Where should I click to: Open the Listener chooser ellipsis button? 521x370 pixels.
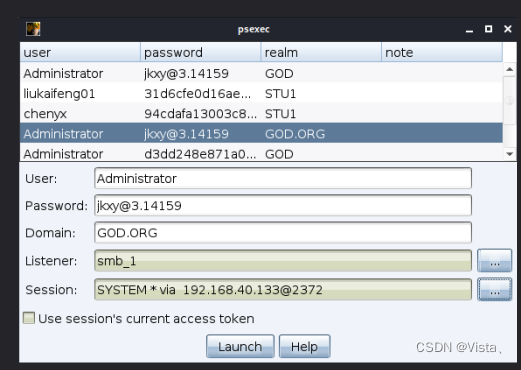[x=495, y=261]
